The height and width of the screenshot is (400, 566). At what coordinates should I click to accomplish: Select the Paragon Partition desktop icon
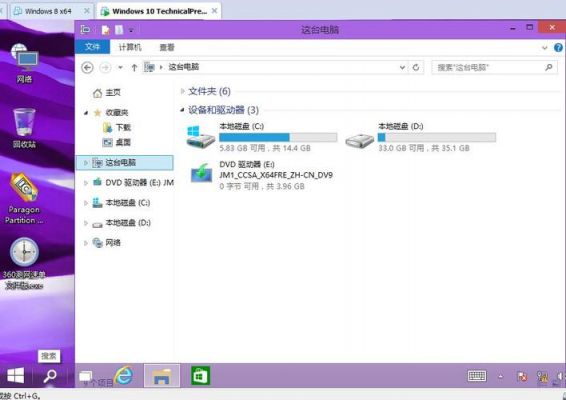click(24, 198)
